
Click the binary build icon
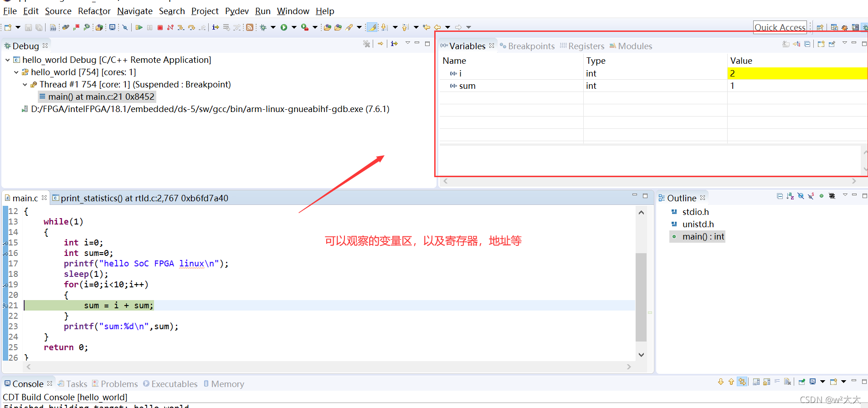tap(53, 27)
